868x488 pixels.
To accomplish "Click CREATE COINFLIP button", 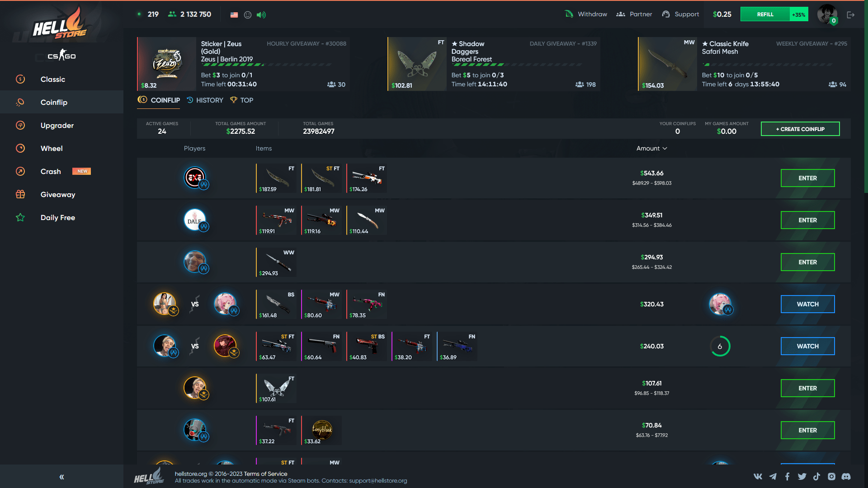I will [800, 129].
